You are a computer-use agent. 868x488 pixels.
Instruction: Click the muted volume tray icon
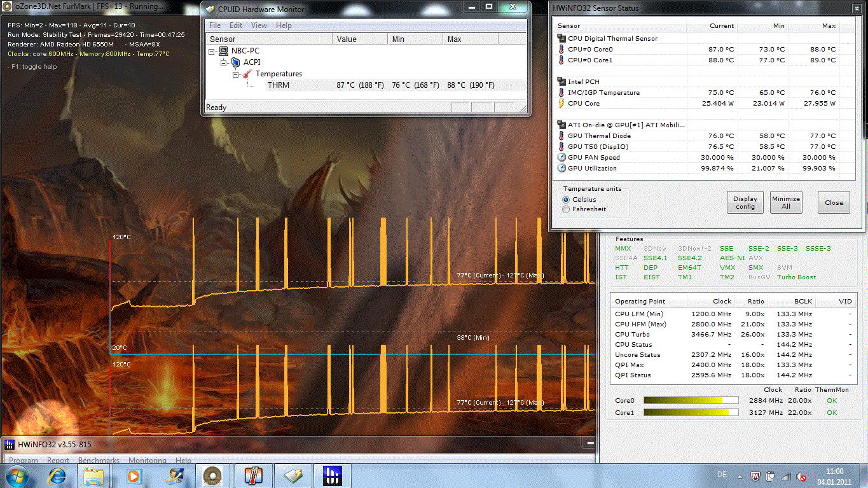pyautogui.click(x=803, y=477)
